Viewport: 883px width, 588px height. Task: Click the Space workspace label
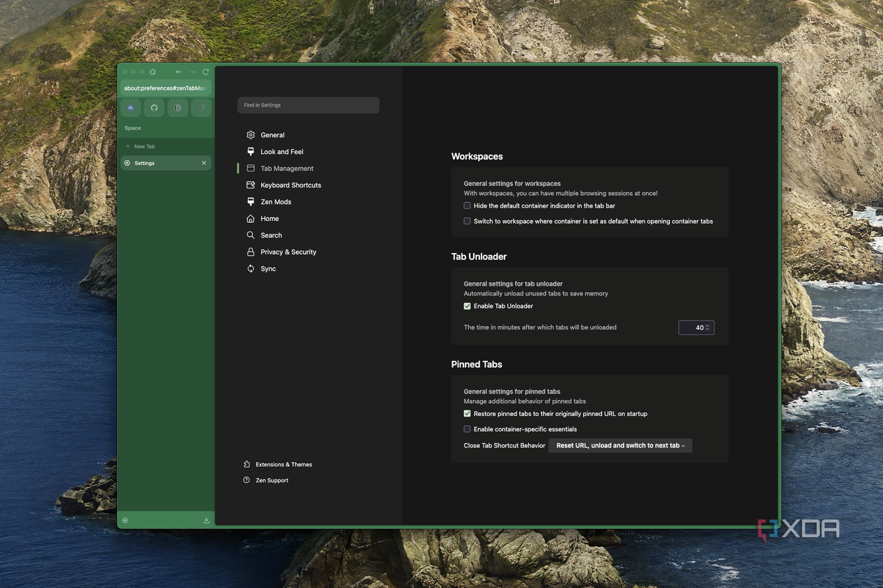(x=132, y=128)
